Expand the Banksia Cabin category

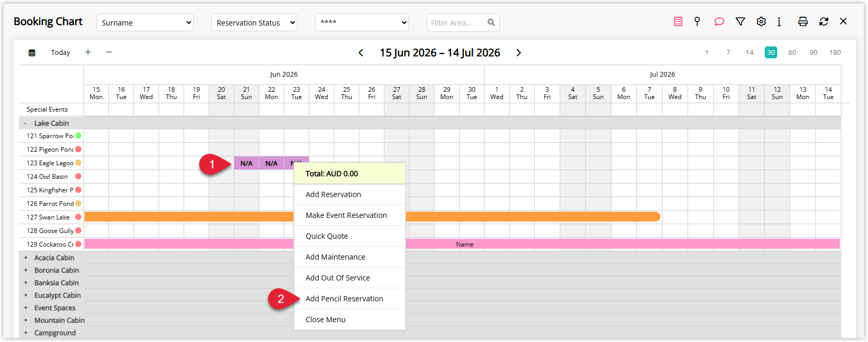click(26, 283)
